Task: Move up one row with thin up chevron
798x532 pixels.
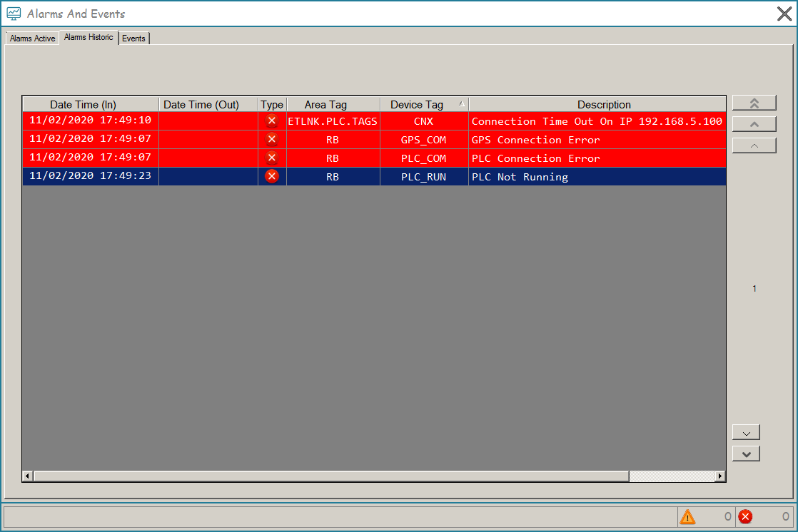Action: point(754,145)
